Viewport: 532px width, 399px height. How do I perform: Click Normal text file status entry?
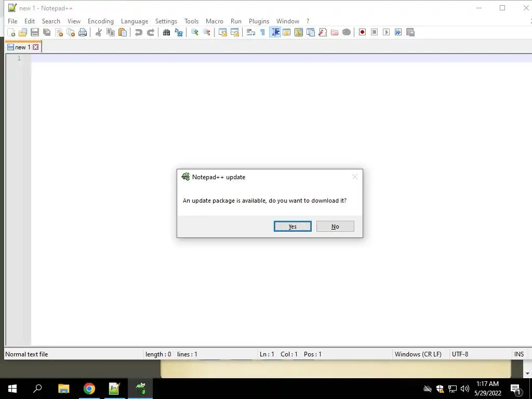27,354
